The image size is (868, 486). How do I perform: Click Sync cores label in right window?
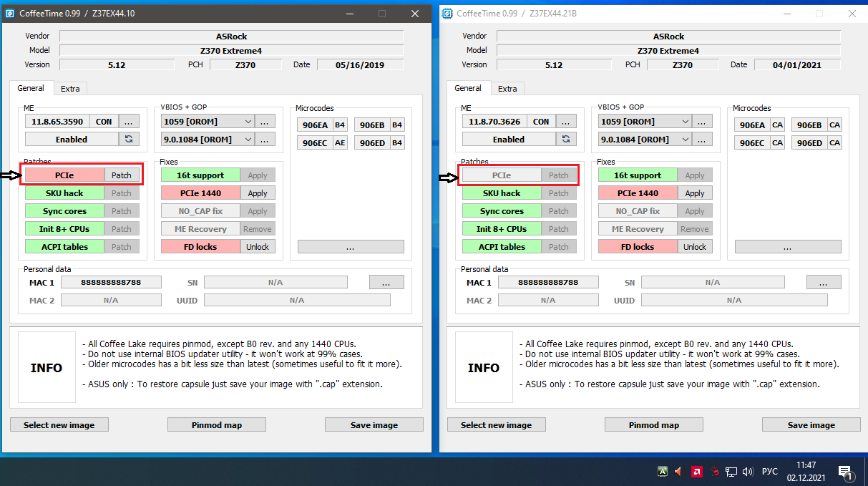502,211
